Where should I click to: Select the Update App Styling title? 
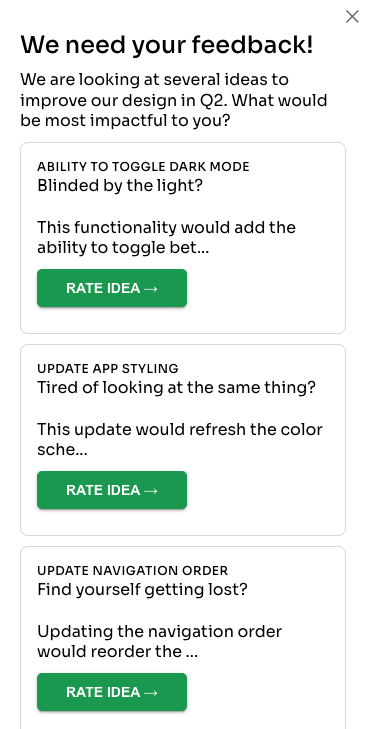click(x=108, y=368)
